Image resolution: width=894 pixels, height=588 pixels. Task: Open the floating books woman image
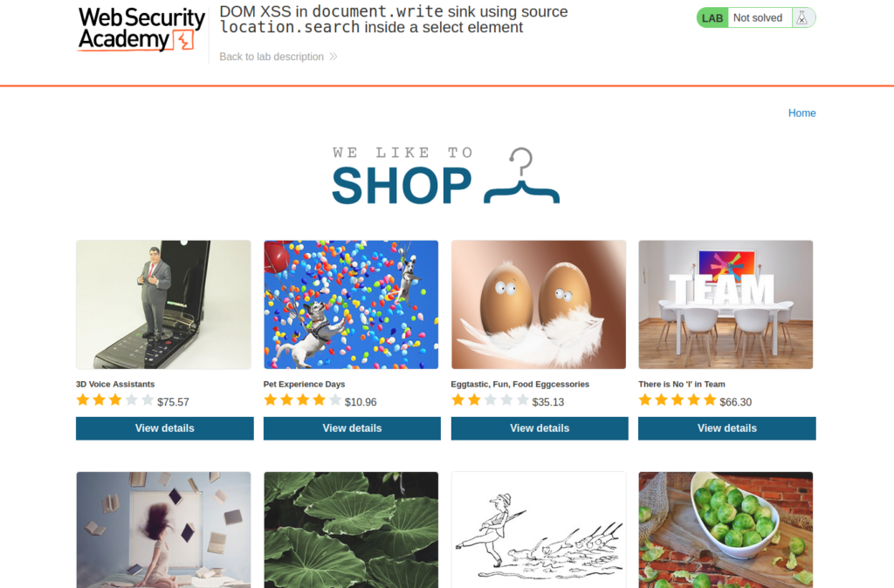coord(163,530)
